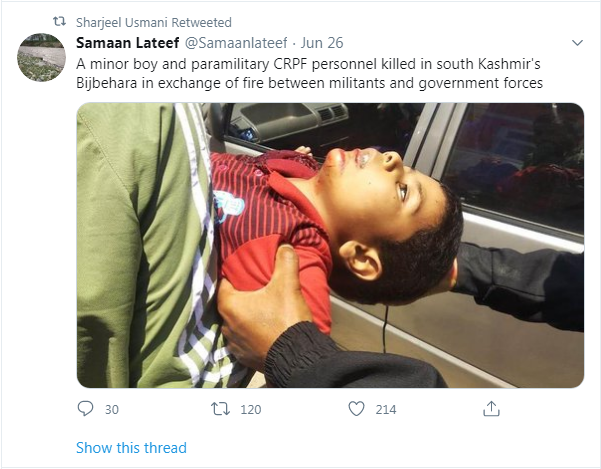Click small retweet icon beside 'Sharjeel Usmani'
Image resolution: width=601 pixels, height=469 pixels.
tap(59, 21)
